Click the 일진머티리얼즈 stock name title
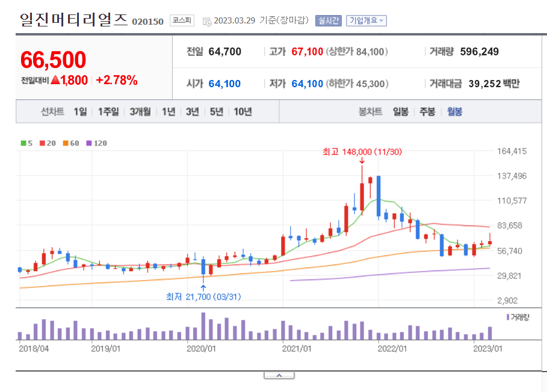This screenshot has width=547, height=392. coord(73,19)
